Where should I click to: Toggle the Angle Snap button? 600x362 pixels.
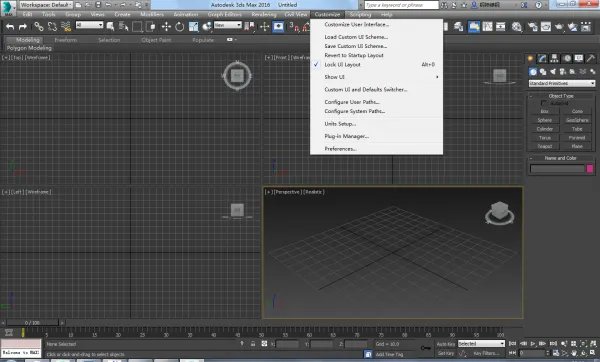point(306,26)
